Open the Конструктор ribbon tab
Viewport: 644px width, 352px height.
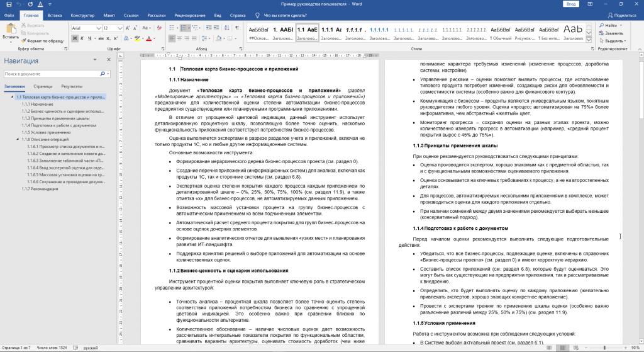pyautogui.click(x=82, y=15)
